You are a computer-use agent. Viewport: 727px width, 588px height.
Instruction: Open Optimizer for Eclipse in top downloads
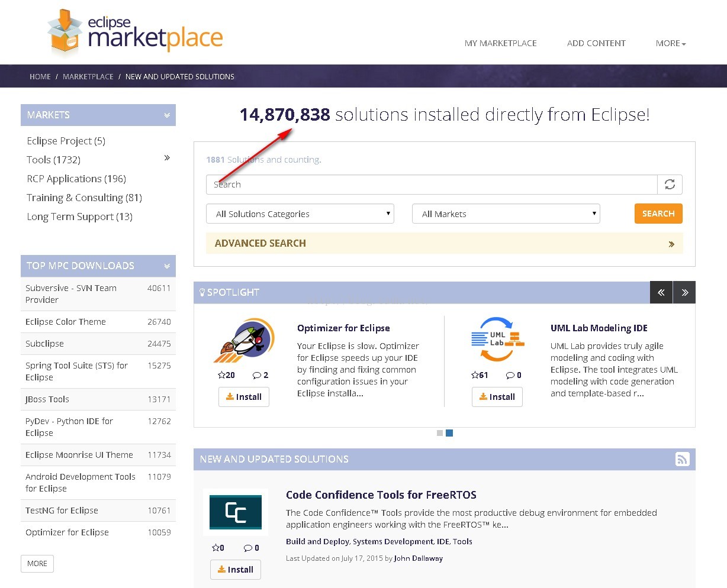click(x=67, y=532)
